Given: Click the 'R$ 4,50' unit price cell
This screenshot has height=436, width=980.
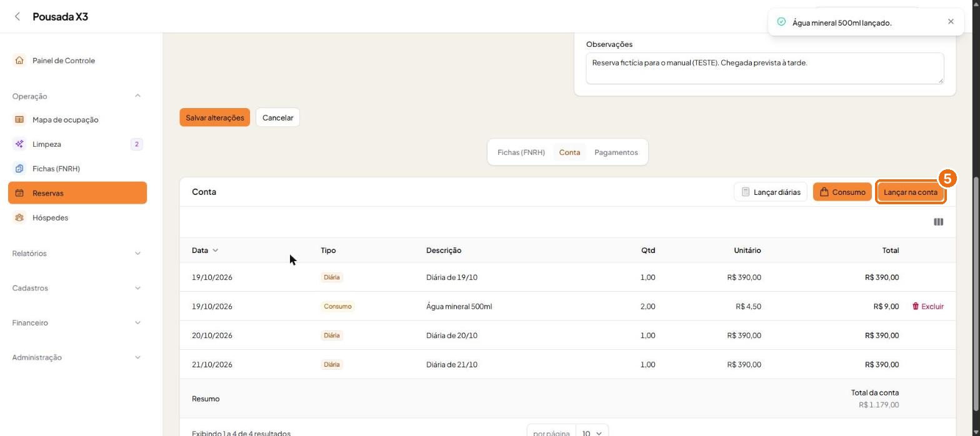Looking at the screenshot, I should [x=748, y=306].
